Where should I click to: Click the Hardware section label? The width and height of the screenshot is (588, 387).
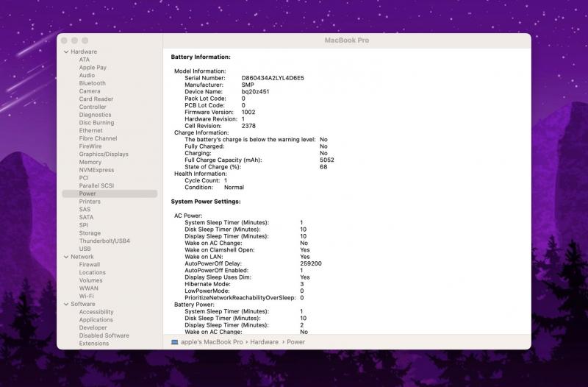pos(84,52)
